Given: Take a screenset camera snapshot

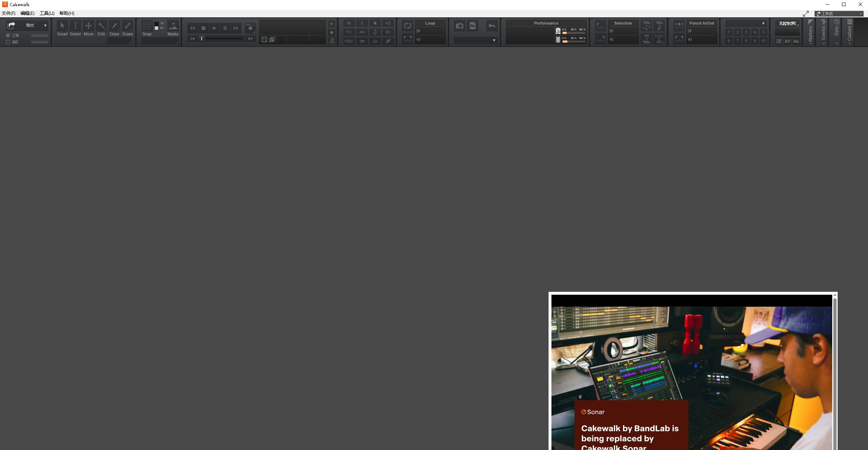Looking at the screenshot, I should click(x=460, y=26).
